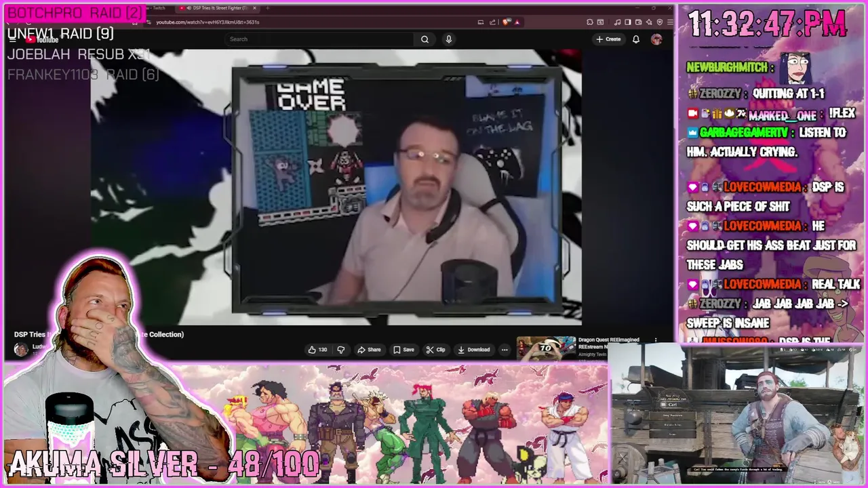
Task: Open the Dragon Quest REEimagined suggested video thumbnail
Action: tap(547, 348)
